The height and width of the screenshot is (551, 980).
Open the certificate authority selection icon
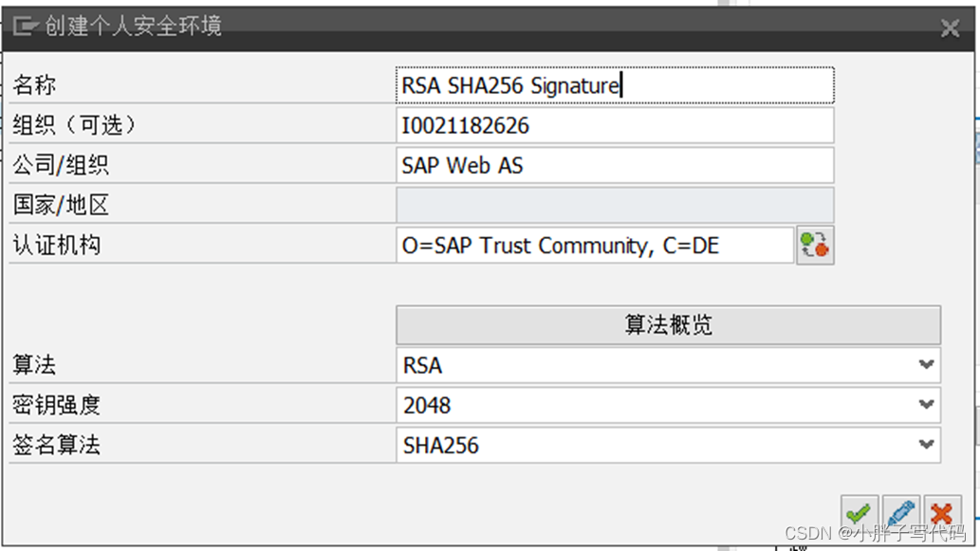[815, 245]
